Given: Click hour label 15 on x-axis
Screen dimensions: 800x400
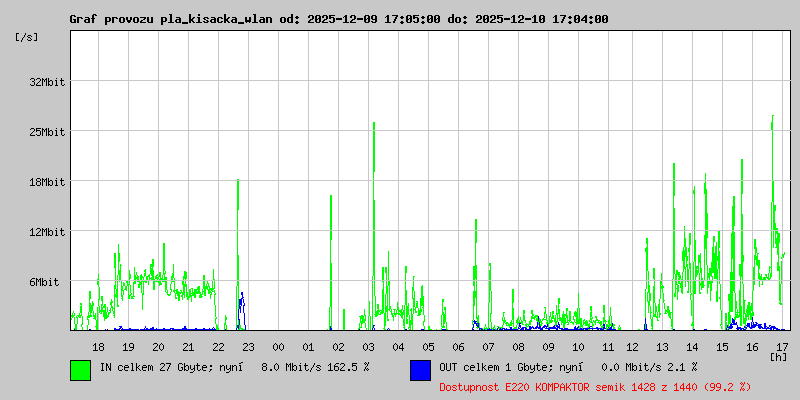Looking at the screenshot, I should click(x=722, y=347).
